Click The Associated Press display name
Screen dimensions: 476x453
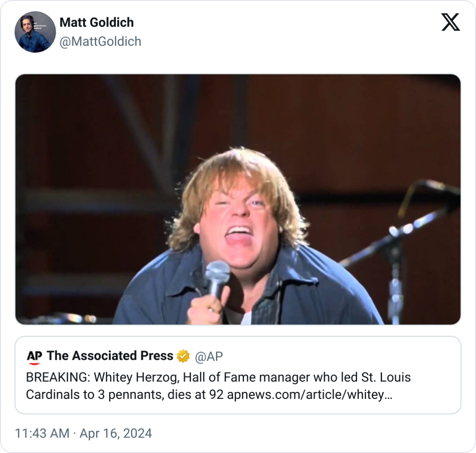pyautogui.click(x=108, y=356)
